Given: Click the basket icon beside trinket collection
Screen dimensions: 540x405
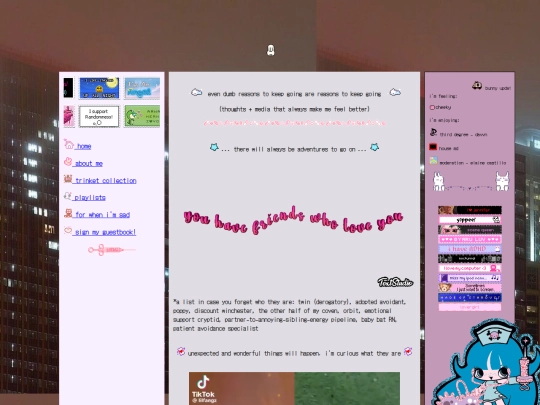Looking at the screenshot, I should click(x=68, y=179).
